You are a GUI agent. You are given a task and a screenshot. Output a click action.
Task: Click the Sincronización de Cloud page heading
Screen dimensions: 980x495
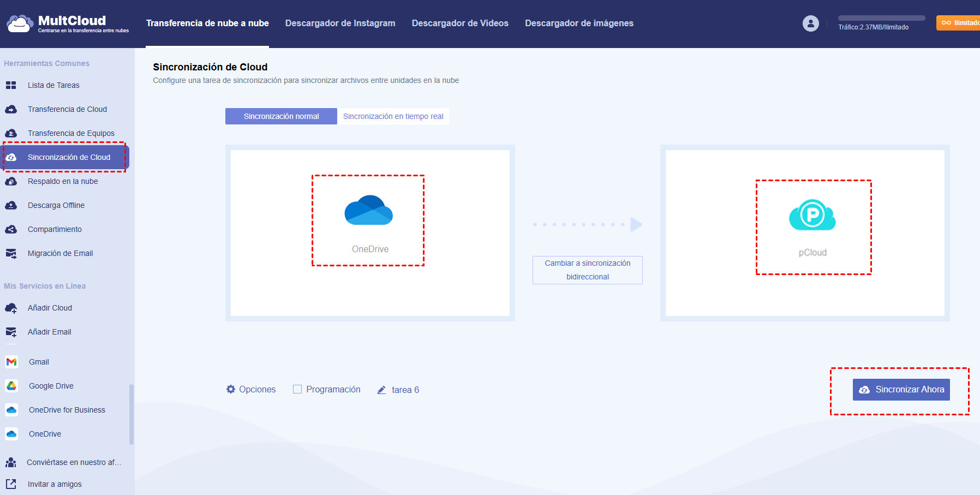click(x=210, y=67)
